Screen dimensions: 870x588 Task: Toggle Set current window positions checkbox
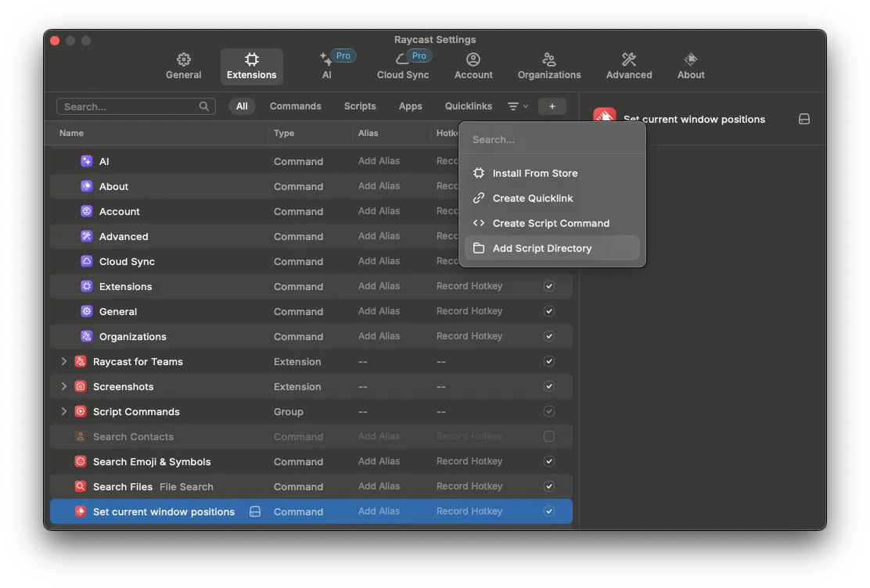tap(548, 511)
